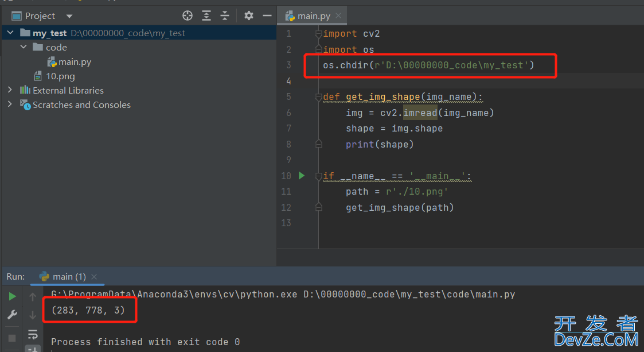Click the Project panel title label
The image size is (644, 352).
(x=40, y=16)
